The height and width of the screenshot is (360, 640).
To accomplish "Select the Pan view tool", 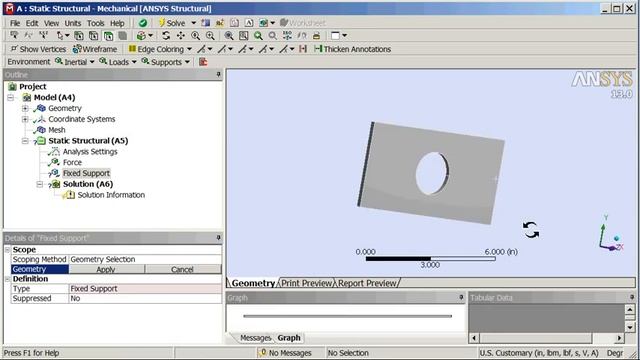I will click(x=180, y=36).
